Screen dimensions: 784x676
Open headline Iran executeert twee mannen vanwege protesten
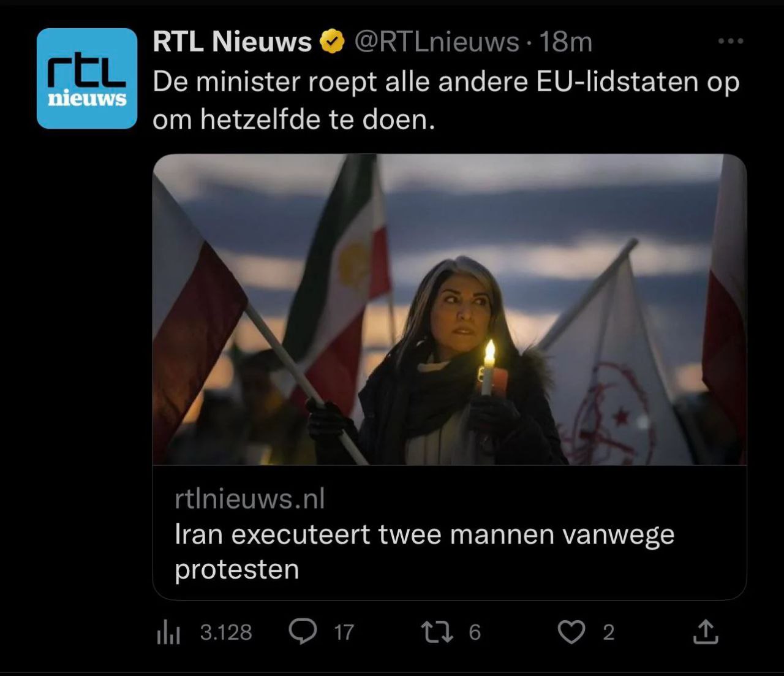[x=424, y=552]
